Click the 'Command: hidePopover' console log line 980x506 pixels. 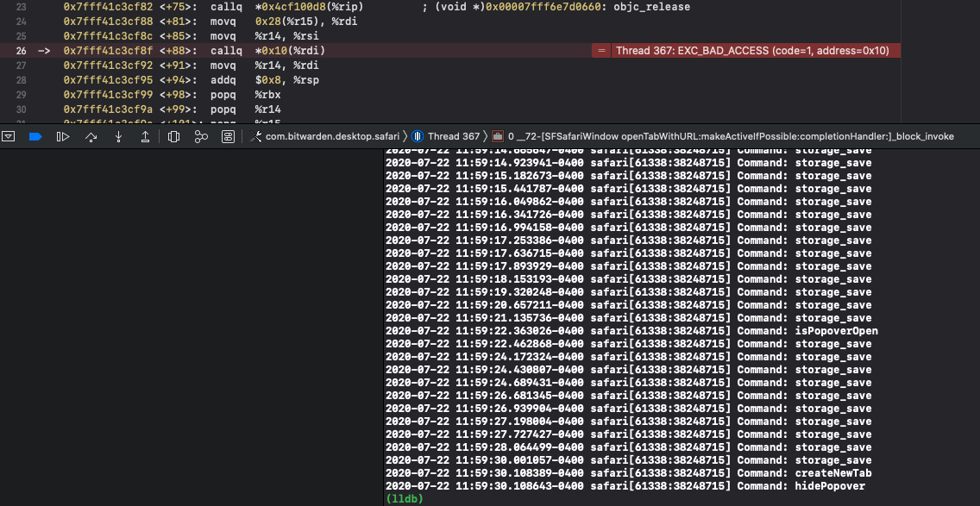[x=625, y=486]
